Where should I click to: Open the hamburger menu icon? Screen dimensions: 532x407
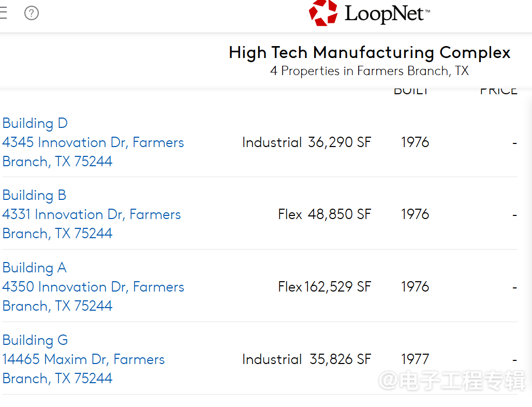[x=3, y=13]
